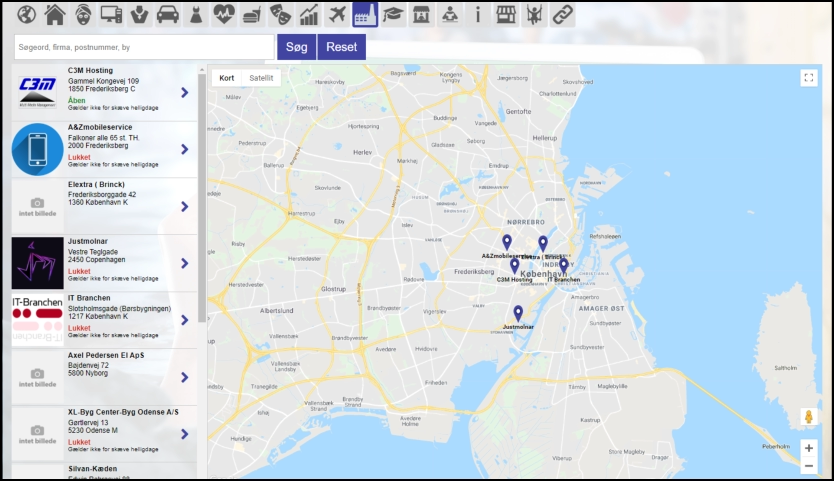Viewport: 834px width, 481px height.
Task: Select the house category icon
Action: coord(55,14)
